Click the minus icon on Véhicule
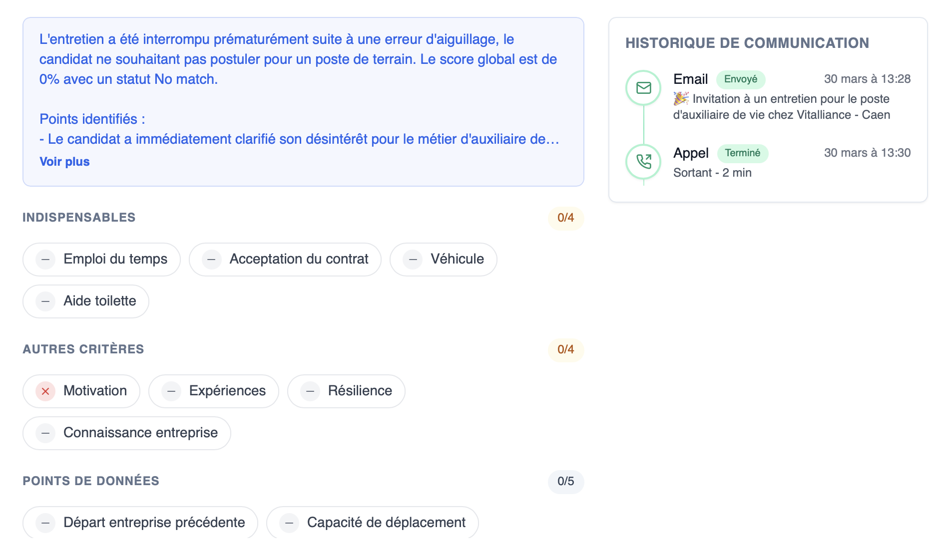 click(x=413, y=259)
